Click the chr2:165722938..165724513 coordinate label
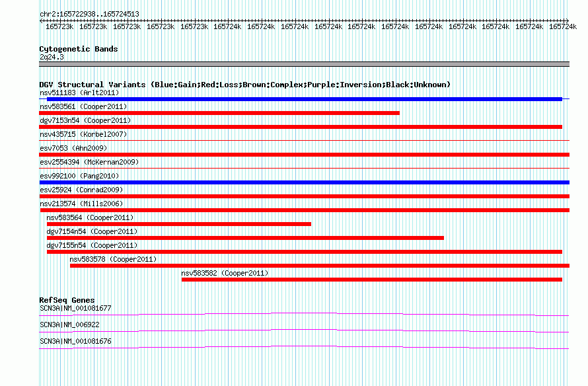 (89, 14)
